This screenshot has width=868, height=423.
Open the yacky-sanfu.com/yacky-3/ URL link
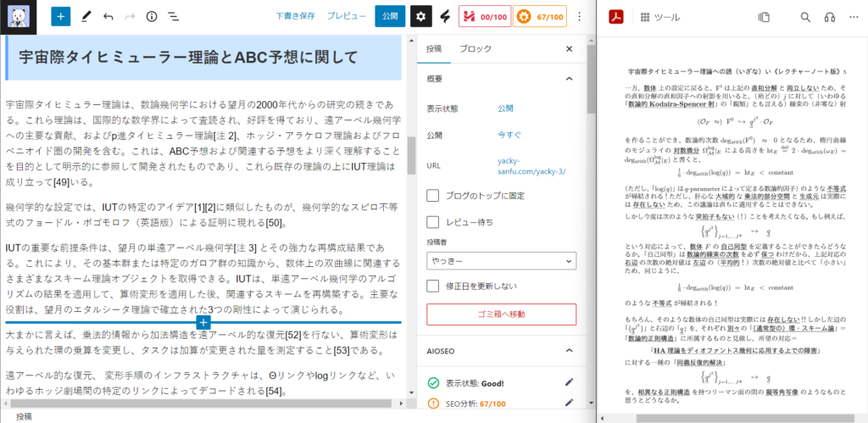pos(531,166)
